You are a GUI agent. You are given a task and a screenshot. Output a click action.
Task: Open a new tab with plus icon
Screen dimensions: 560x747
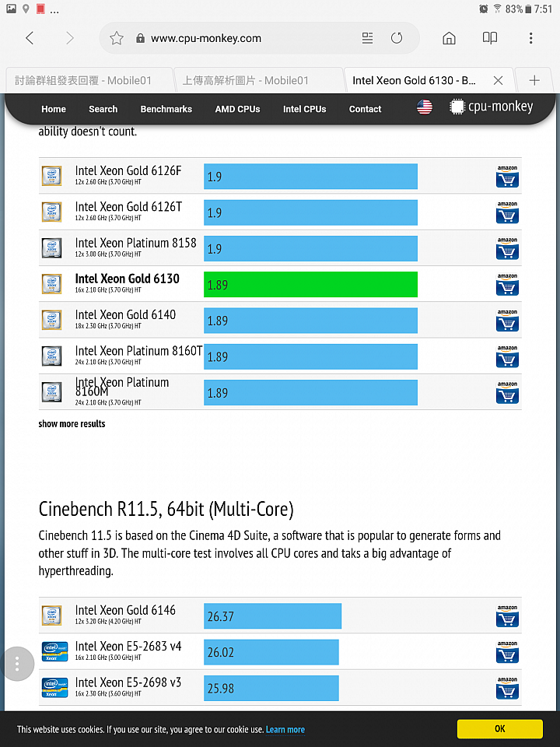[534, 80]
